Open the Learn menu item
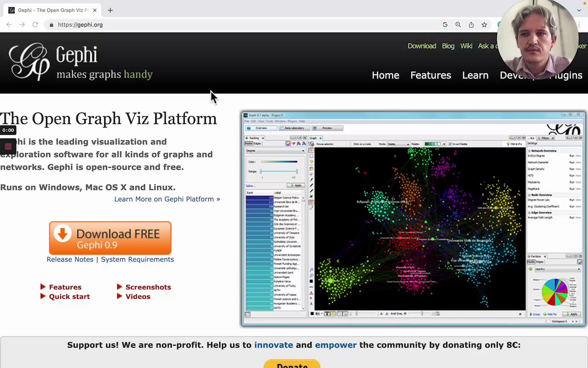The width and height of the screenshot is (588, 368). (475, 75)
